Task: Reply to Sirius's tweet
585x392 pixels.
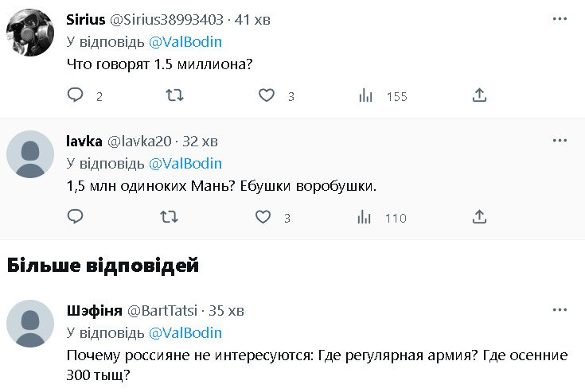Action: (x=75, y=95)
